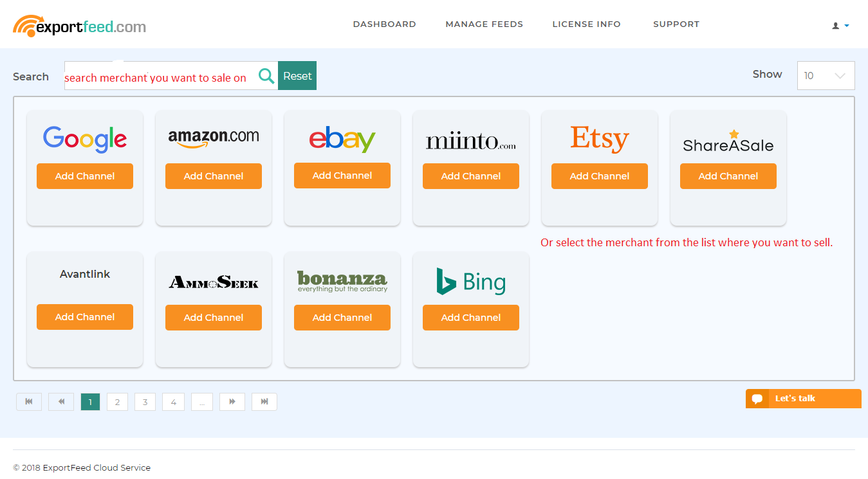The height and width of the screenshot is (479, 868).
Task: Add Channel for AmmoSeek
Action: pos(214,318)
